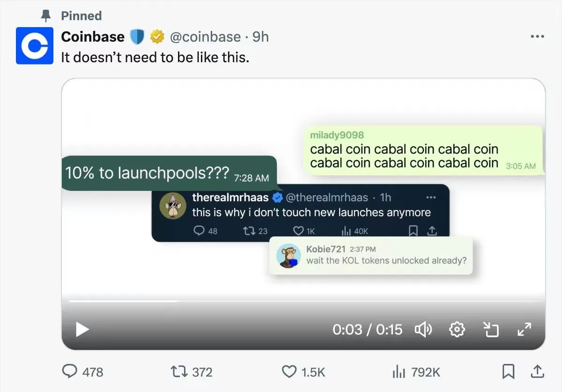
Task: Click the 9h post timestamp
Action: click(x=260, y=36)
